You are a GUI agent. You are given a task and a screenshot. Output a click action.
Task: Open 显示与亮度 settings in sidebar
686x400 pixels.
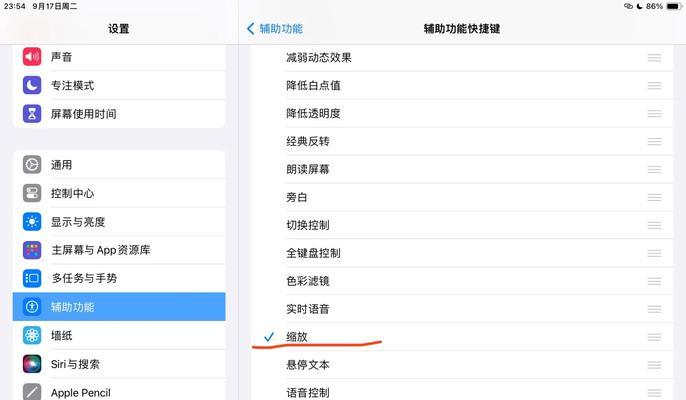pos(119,221)
